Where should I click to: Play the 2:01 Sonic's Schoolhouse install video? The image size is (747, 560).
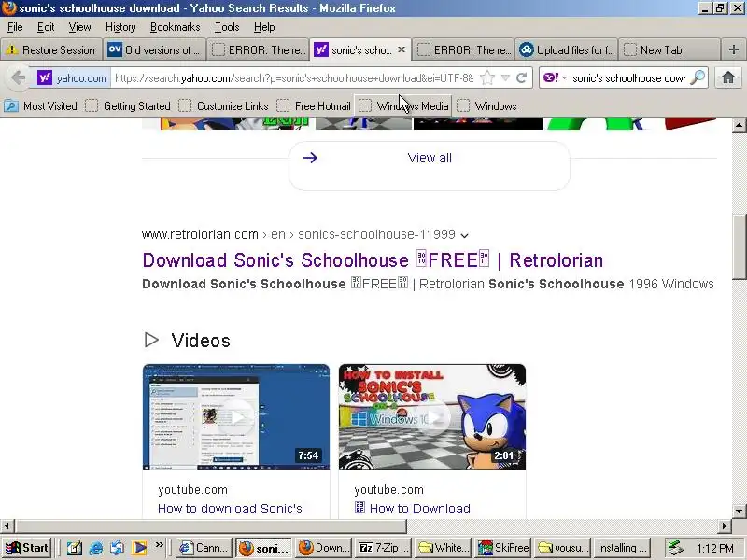432,417
